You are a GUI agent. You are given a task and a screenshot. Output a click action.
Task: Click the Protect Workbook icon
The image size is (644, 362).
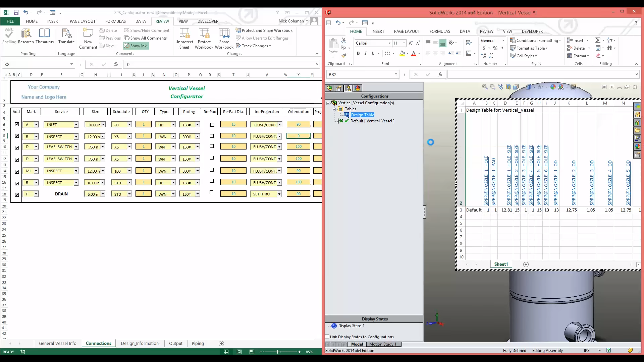click(x=204, y=39)
